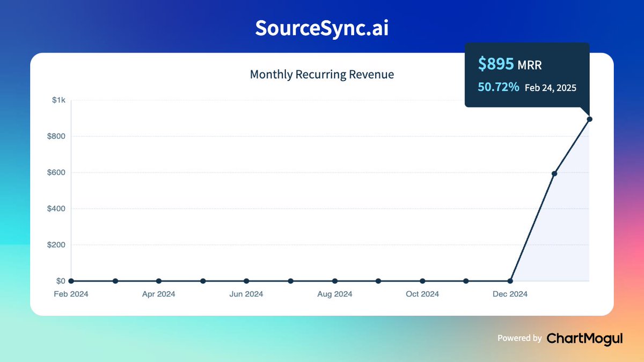This screenshot has width=644, height=362.
Task: Select the September 2024 data point
Action: 378,280
